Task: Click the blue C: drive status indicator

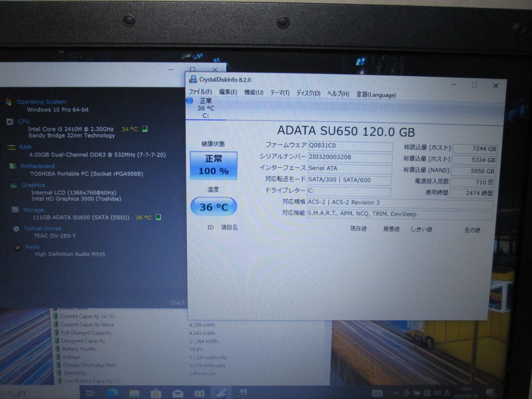Action: coord(190,101)
